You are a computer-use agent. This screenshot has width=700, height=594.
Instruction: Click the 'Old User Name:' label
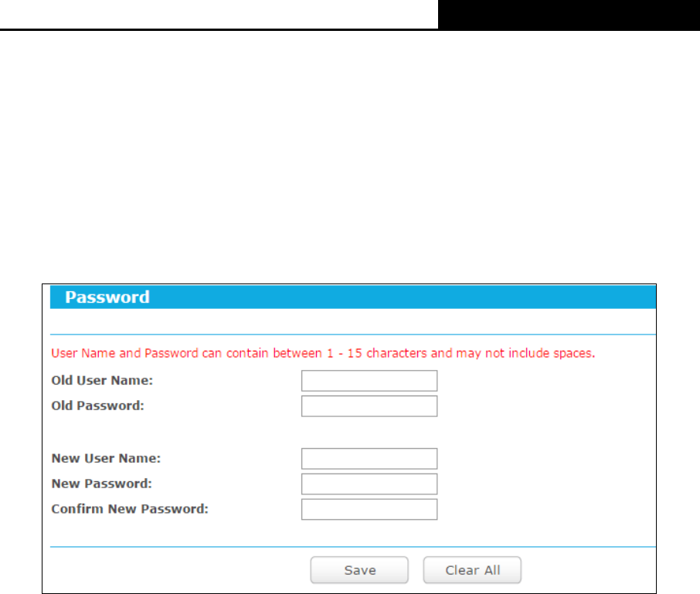coord(102,380)
